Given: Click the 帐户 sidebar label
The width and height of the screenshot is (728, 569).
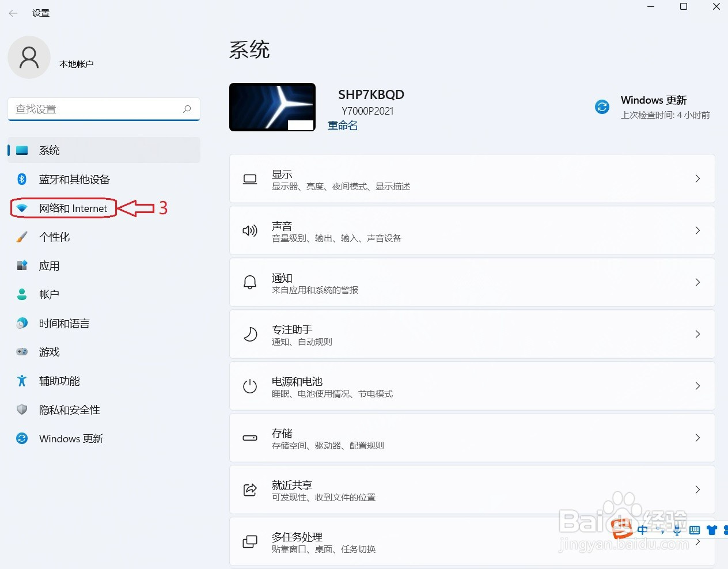Looking at the screenshot, I should click(50, 294).
